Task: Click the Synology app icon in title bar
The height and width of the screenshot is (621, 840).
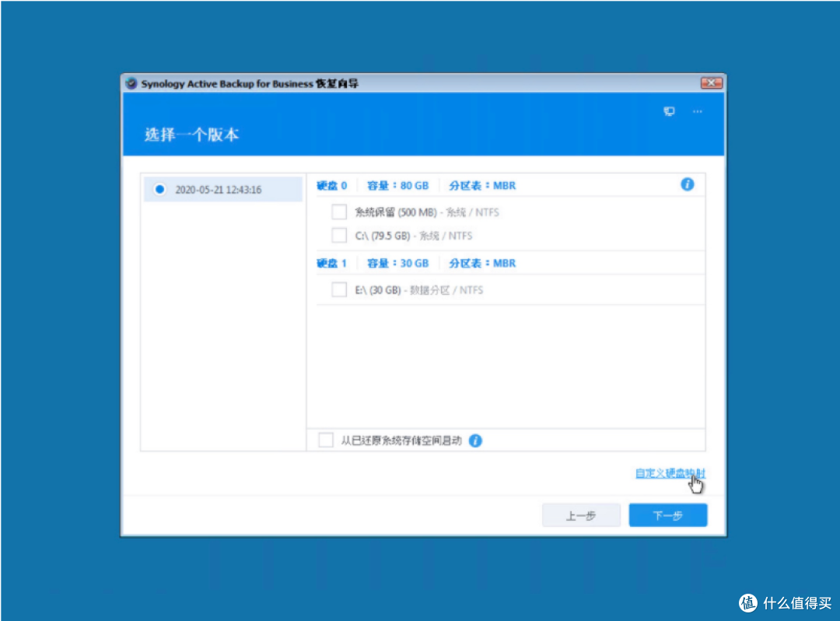Action: coord(131,83)
